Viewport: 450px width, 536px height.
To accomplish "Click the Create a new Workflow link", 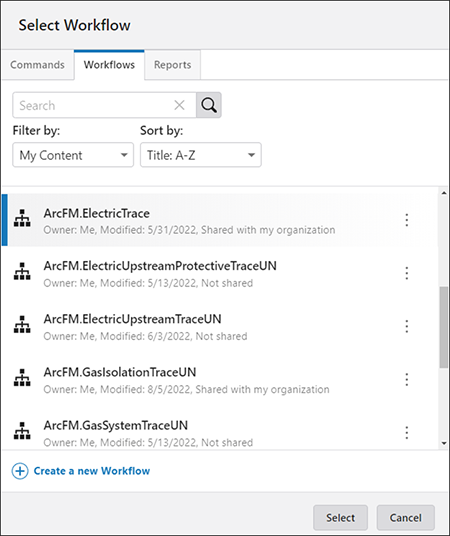I will click(92, 471).
